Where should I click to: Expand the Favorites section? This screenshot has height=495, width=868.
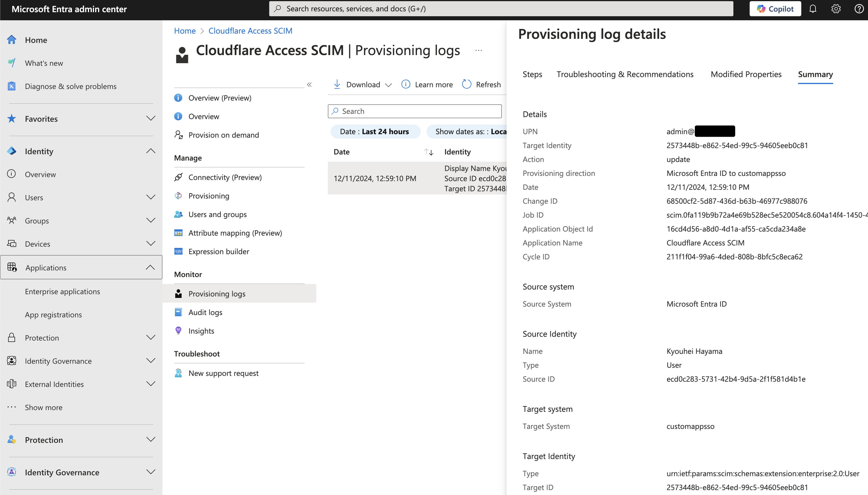pyautogui.click(x=150, y=119)
